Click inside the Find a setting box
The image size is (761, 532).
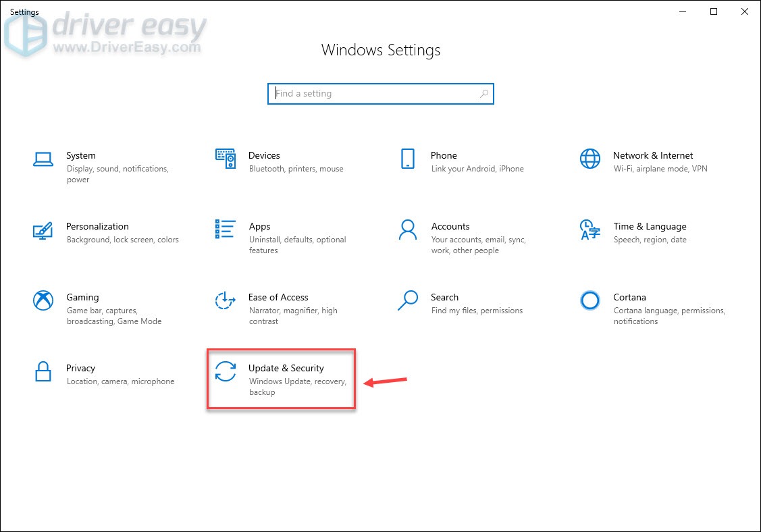tap(371, 93)
